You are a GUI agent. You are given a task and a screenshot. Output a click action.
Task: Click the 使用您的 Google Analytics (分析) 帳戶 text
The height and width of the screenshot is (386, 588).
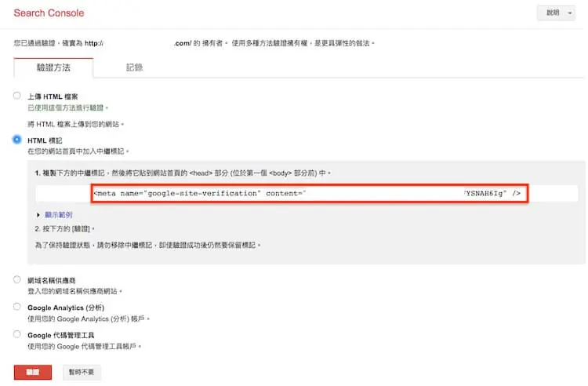[89, 319]
